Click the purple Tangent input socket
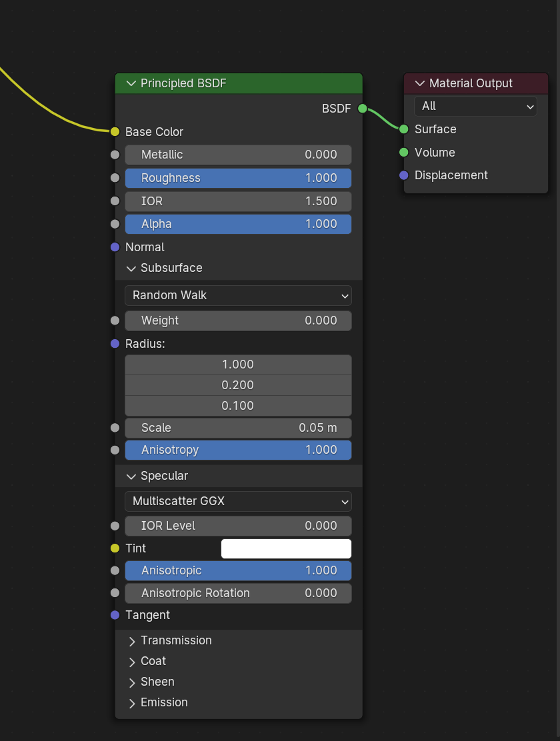 pos(115,615)
